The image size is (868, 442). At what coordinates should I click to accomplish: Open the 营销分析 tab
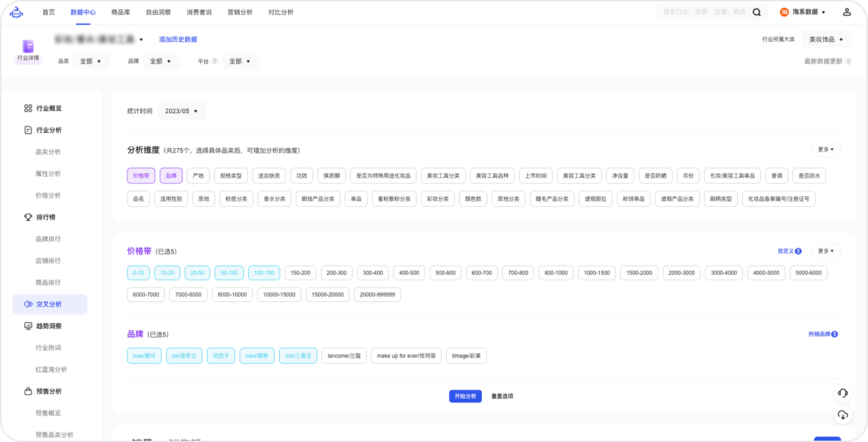coord(240,12)
